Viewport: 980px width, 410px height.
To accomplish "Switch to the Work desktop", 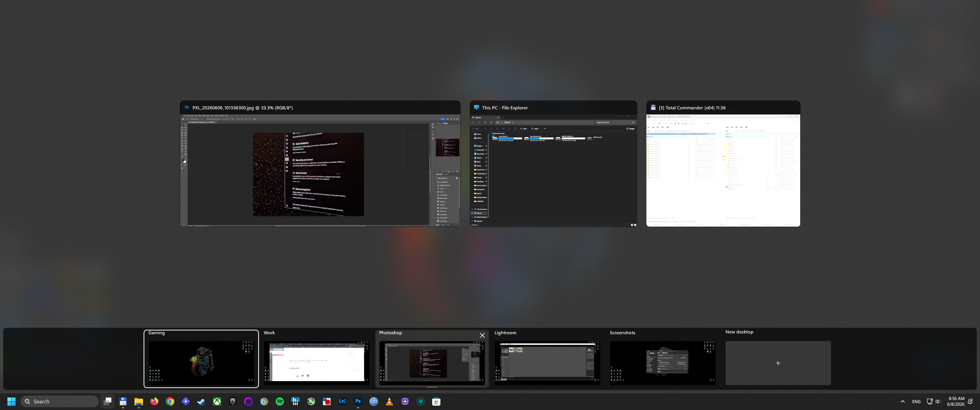I will point(317,359).
